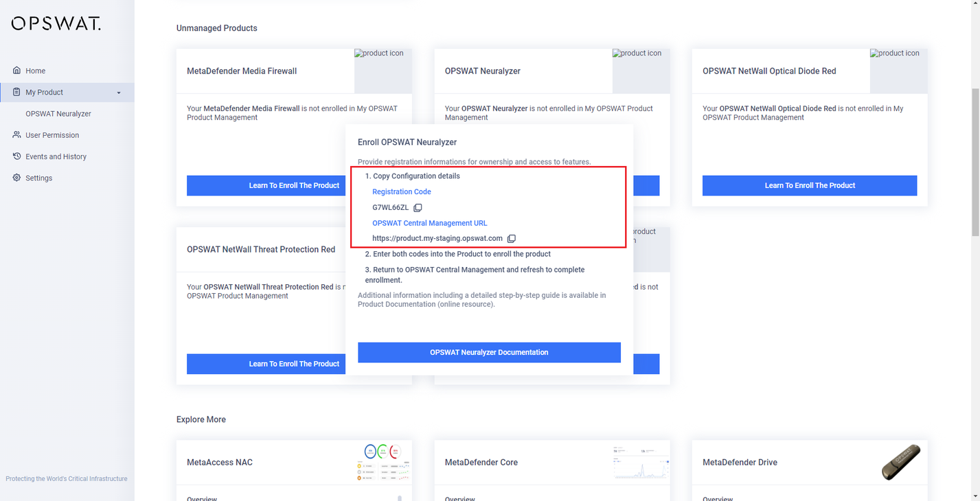Click '1. Copy Configuration details' step text

point(413,176)
